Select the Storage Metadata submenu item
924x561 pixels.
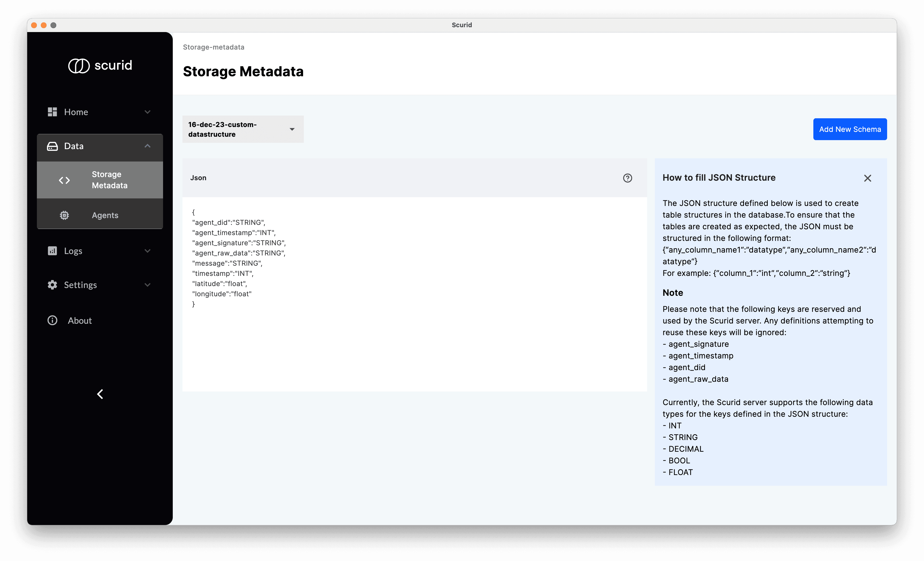(109, 180)
